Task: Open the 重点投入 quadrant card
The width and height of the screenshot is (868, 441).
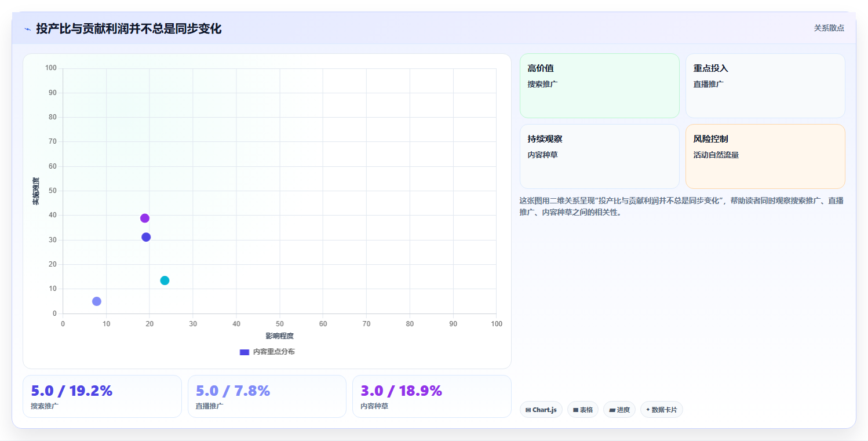Action: click(x=765, y=86)
